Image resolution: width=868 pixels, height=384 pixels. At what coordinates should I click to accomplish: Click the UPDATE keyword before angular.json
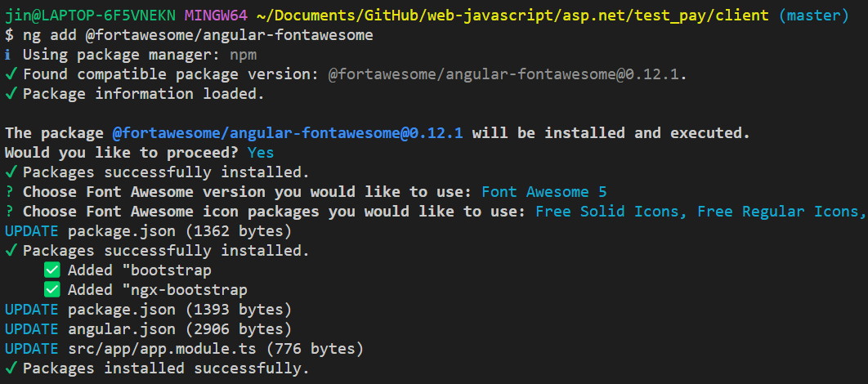[32, 329]
